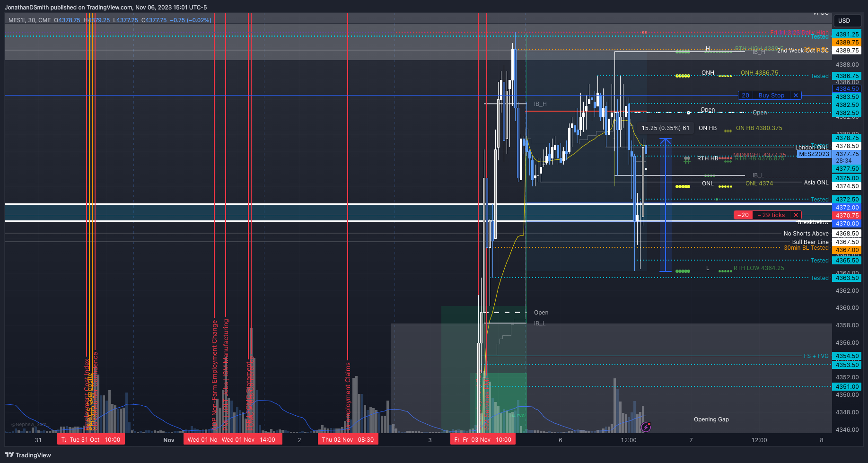Viewport: 868px width, 463px height.
Task: Click the ONL 4374 label
Action: tap(759, 183)
